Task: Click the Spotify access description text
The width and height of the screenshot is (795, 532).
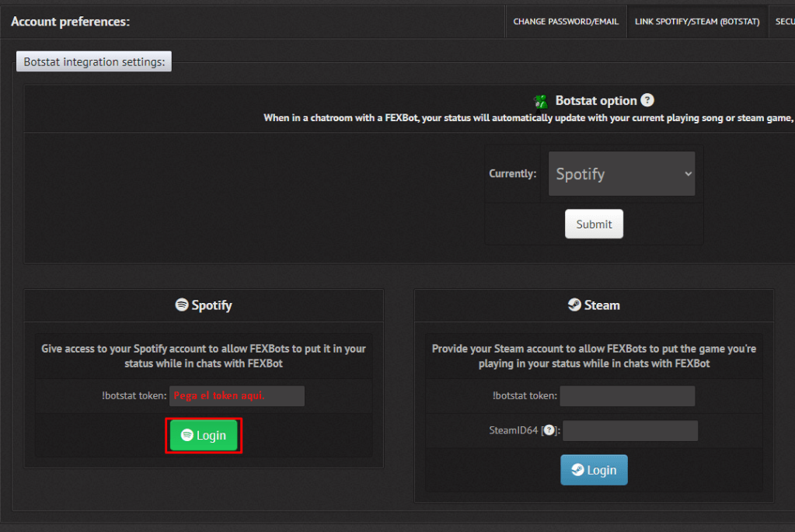Action: (204, 356)
